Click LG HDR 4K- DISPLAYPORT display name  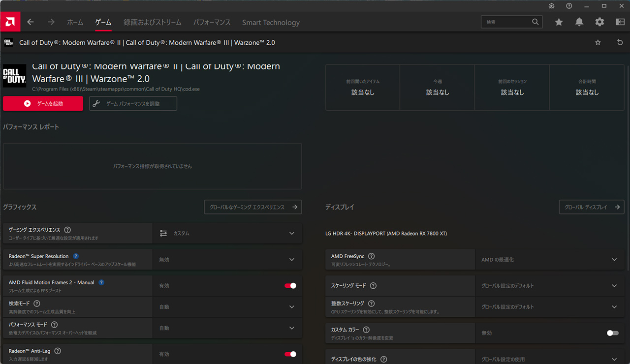click(386, 233)
